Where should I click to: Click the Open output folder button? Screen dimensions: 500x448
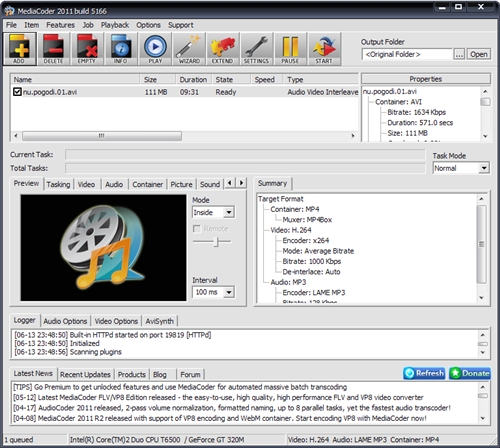coord(479,54)
